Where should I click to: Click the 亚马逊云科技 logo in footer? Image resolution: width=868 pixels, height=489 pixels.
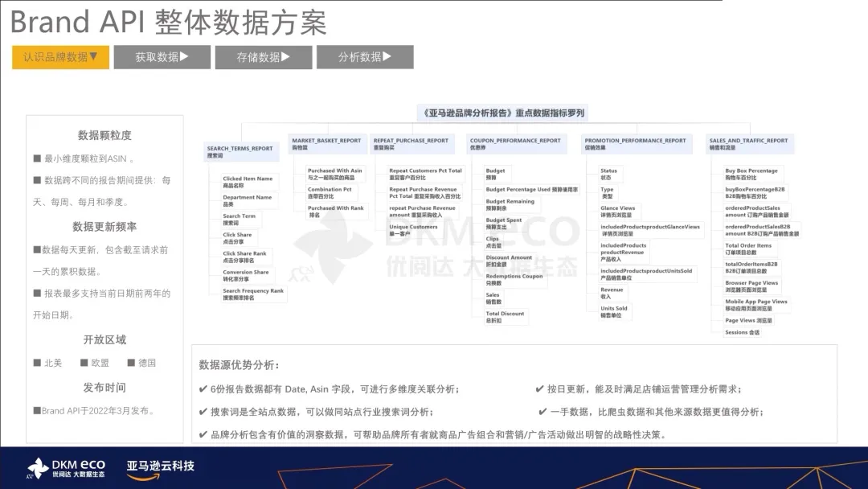[x=161, y=469]
